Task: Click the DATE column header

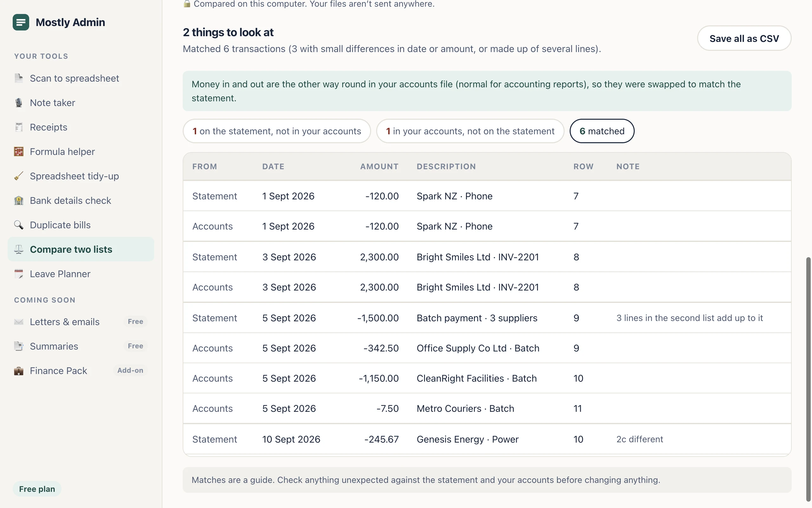Action: coord(273,167)
